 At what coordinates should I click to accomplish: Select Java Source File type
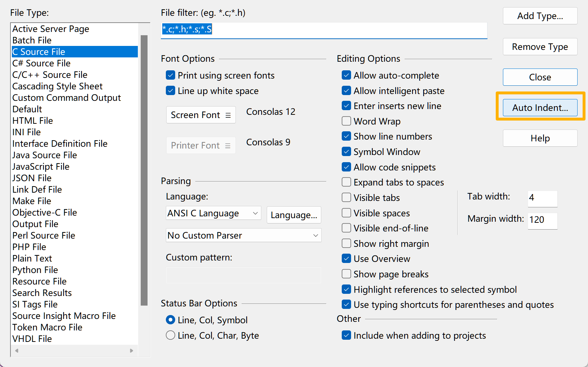(x=75, y=155)
